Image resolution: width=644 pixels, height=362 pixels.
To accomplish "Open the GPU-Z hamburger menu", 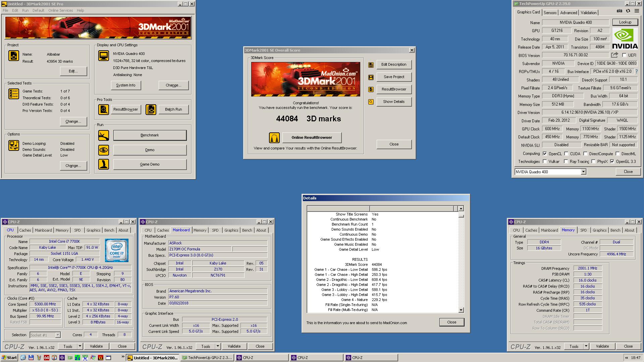I will [x=637, y=11].
